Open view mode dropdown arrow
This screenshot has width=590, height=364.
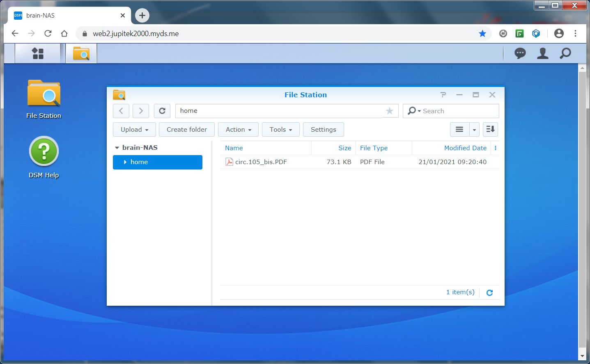click(x=474, y=130)
